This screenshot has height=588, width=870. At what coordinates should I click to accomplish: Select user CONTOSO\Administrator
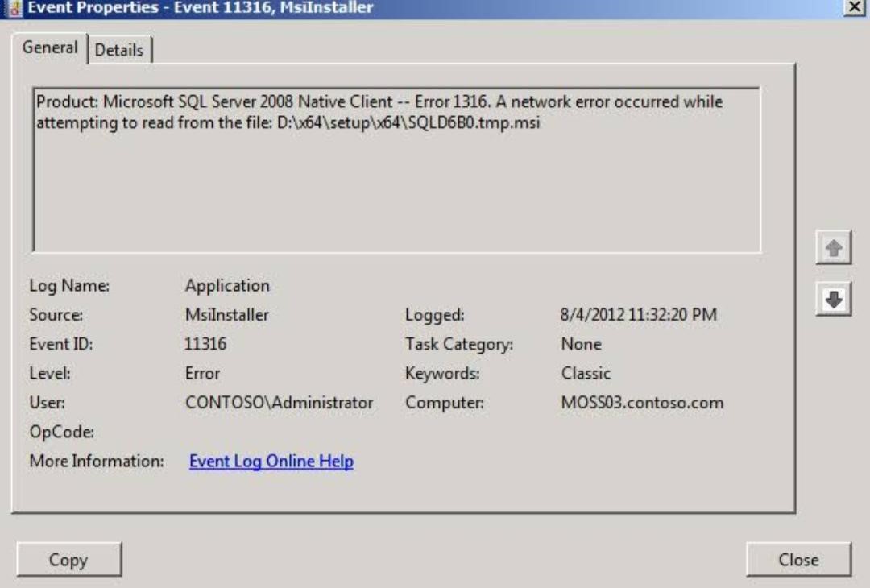pos(279,402)
